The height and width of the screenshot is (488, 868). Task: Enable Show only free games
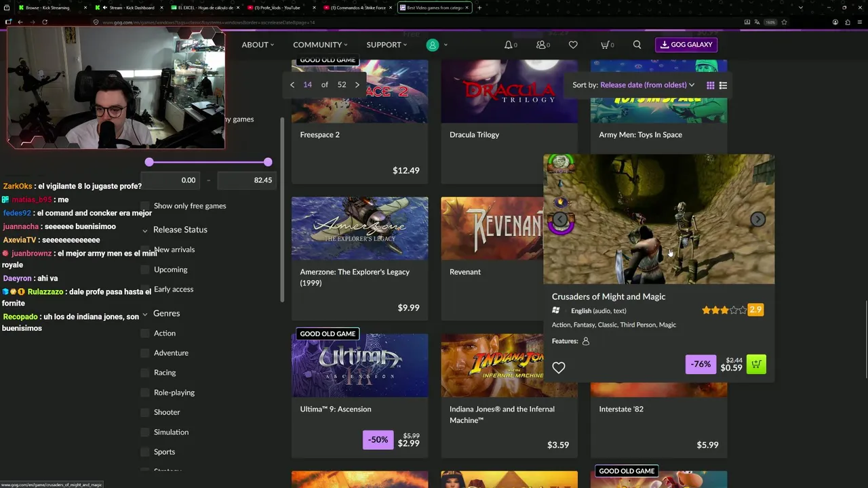(145, 206)
